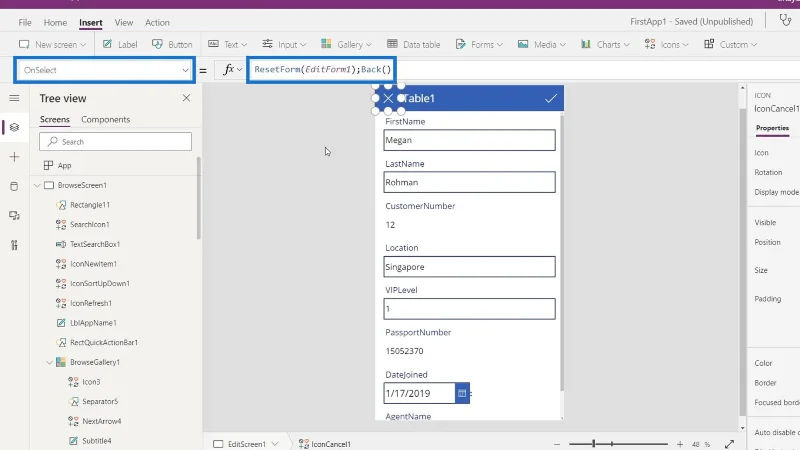The width and height of the screenshot is (800, 450).
Task: Open the Forms dropdown
Action: [x=479, y=44]
